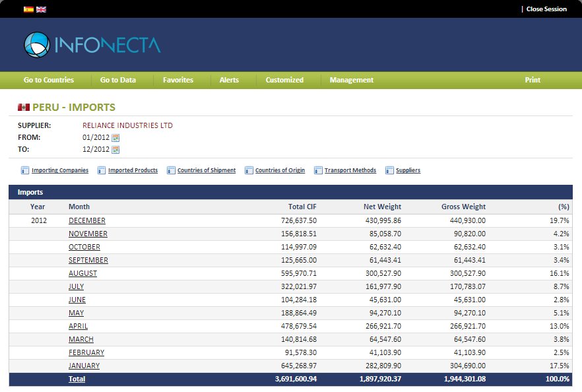Open the OCTOBER month details
Screen dimensions: 582x392
84,247
